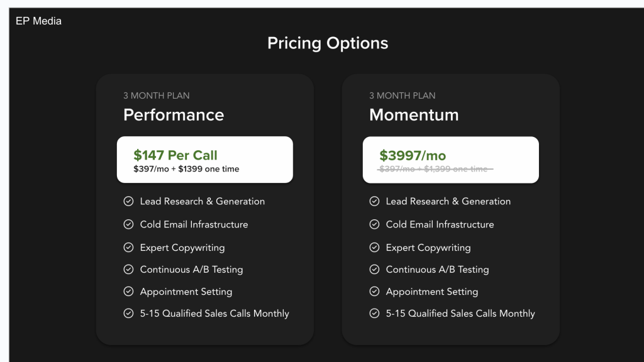
Task: Click the Momentum plan title
Action: [414, 115]
